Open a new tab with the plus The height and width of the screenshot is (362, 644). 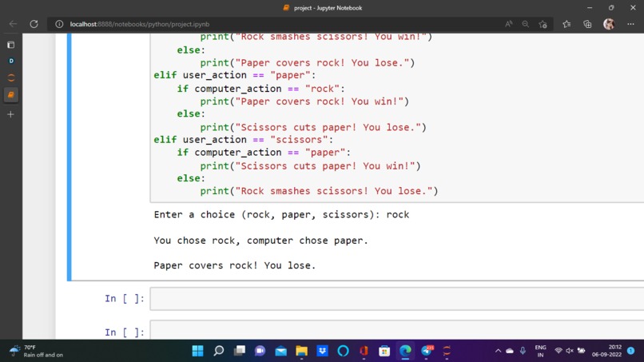(x=11, y=114)
